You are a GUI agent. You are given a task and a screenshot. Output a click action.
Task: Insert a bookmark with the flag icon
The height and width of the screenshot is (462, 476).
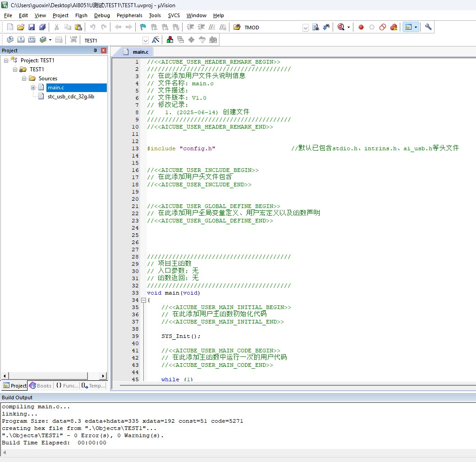pos(143,28)
